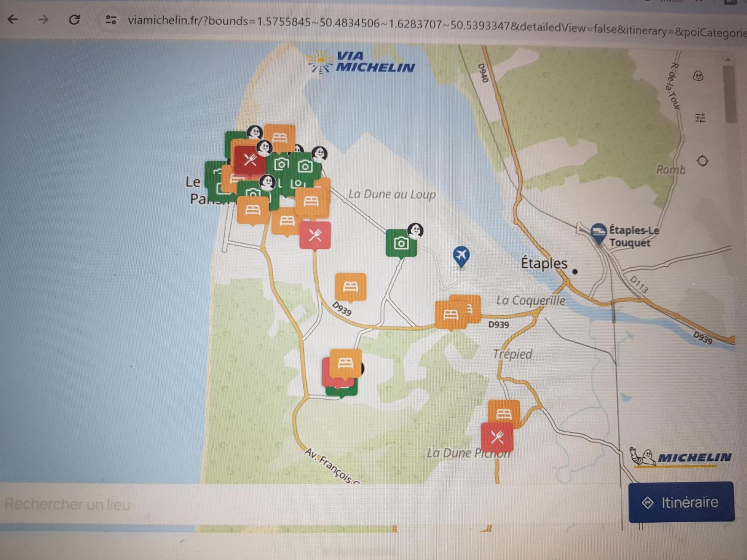Select the Étaples-Le Touquet train station marker

[598, 234]
